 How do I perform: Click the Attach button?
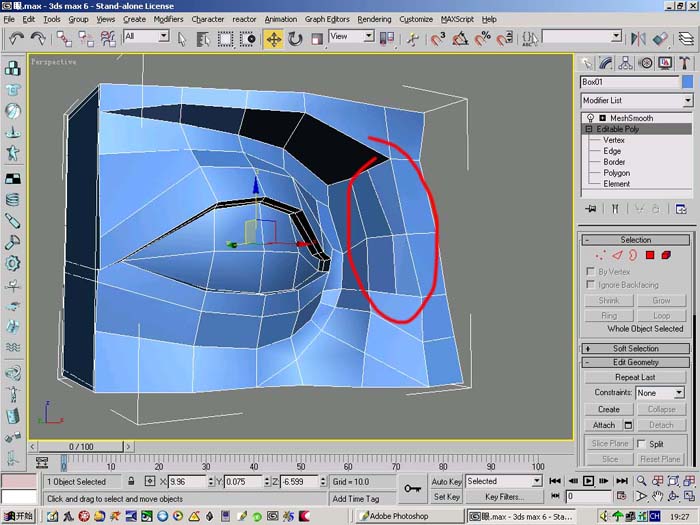[x=604, y=425]
